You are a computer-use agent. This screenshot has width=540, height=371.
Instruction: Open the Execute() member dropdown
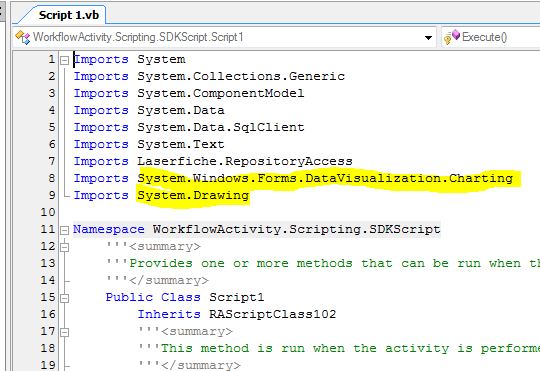[490, 37]
